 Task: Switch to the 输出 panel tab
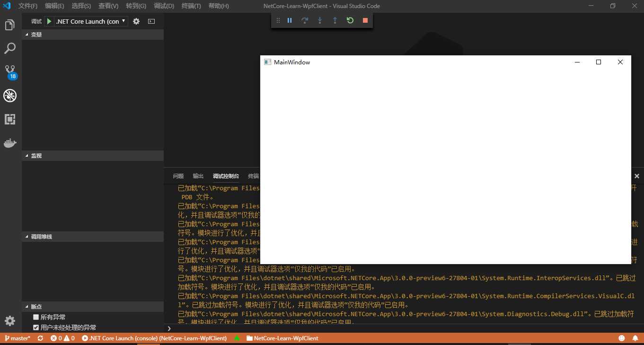(198, 176)
